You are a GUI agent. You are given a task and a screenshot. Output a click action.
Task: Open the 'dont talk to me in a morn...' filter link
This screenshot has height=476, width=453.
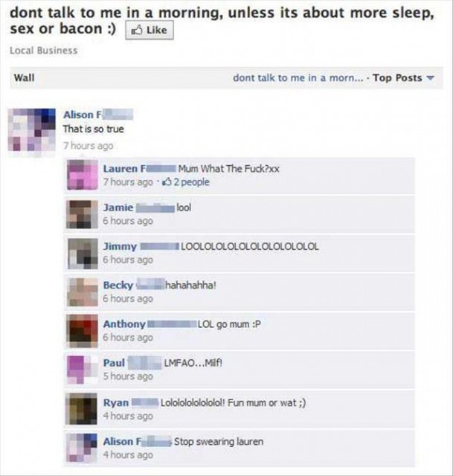pyautogui.click(x=298, y=78)
